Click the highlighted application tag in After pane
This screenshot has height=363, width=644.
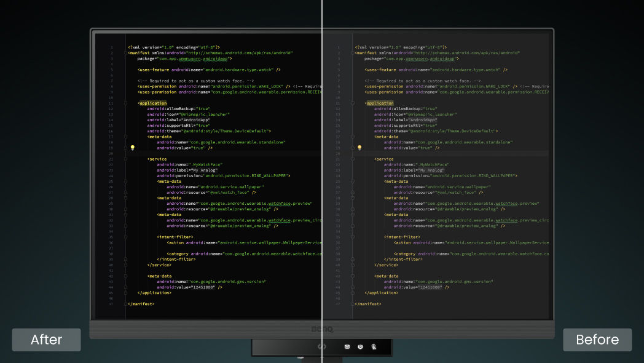153,103
